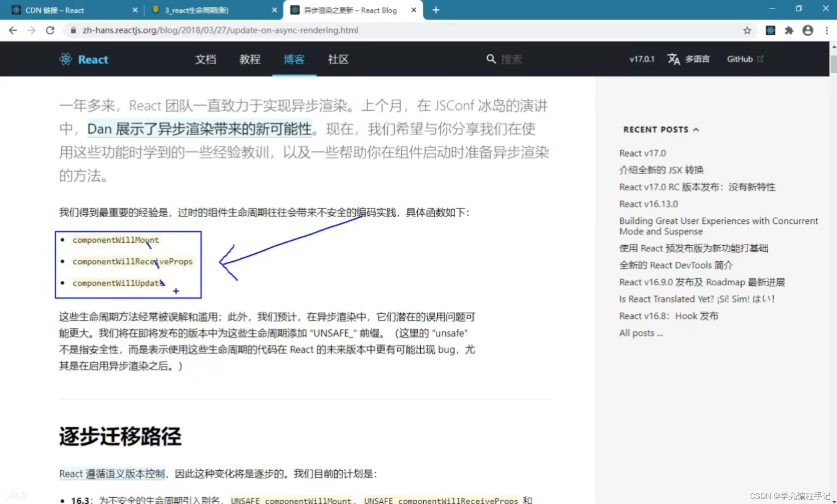Screen dimensions: 837x504
Task: Open the 介绍全新的 JSX 转换 post
Action: point(661,170)
